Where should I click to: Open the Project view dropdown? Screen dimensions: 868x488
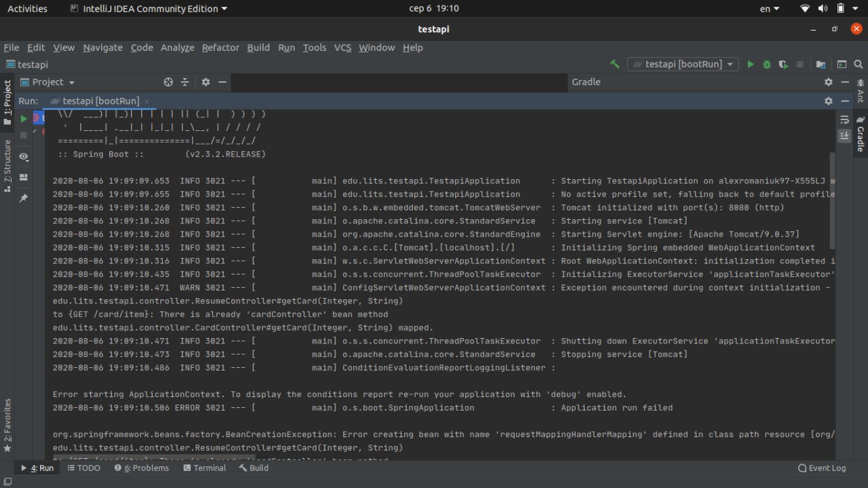[47, 82]
